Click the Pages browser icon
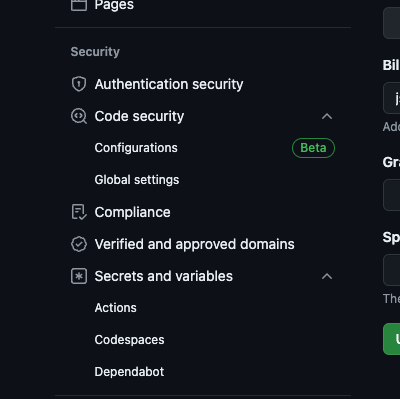The width and height of the screenshot is (400, 399). tap(79, 5)
